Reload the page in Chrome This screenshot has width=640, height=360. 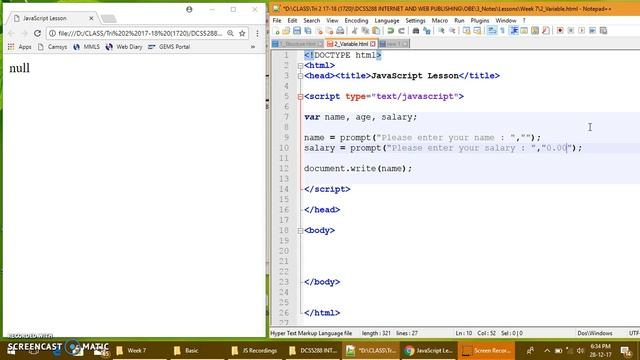(x=38, y=33)
